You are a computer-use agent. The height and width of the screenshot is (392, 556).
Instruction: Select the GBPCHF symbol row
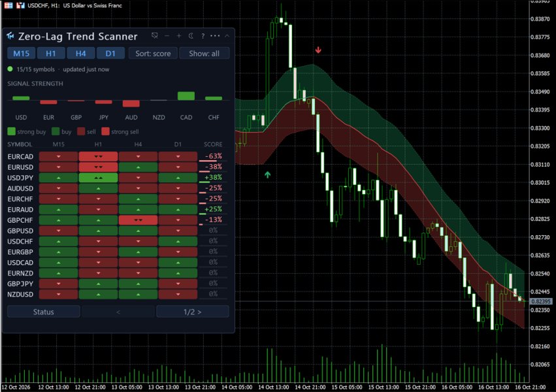point(118,220)
